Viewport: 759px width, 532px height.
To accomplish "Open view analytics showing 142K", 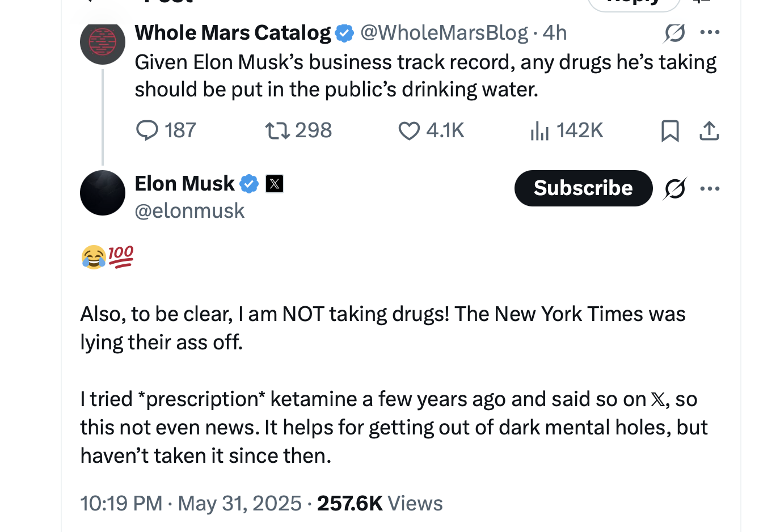I will coord(540,130).
